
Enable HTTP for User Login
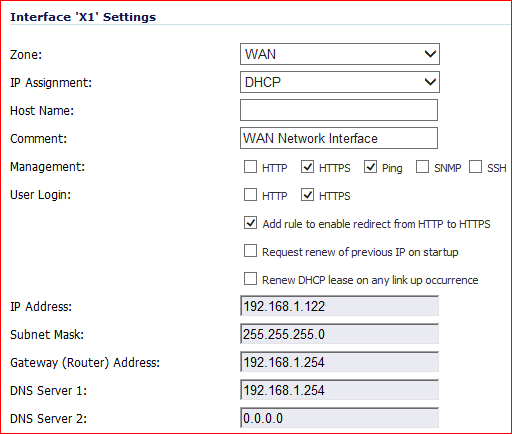250,195
